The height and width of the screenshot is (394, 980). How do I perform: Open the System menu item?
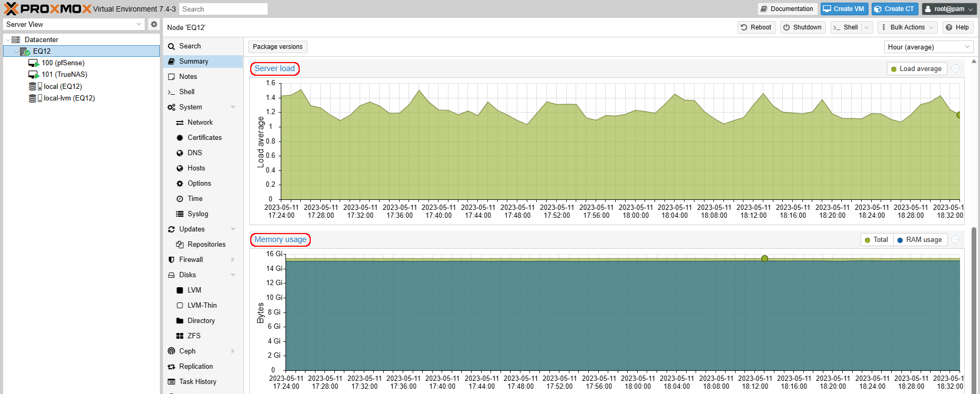coord(203,107)
